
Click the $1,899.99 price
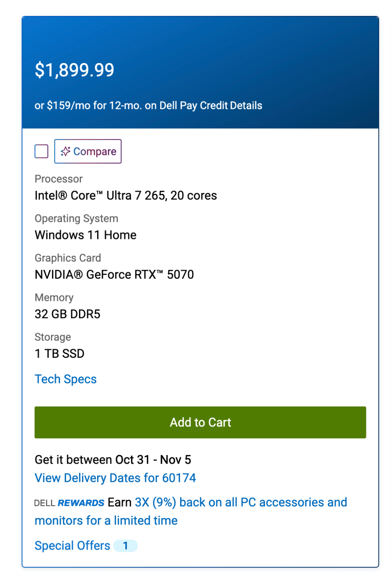click(74, 70)
